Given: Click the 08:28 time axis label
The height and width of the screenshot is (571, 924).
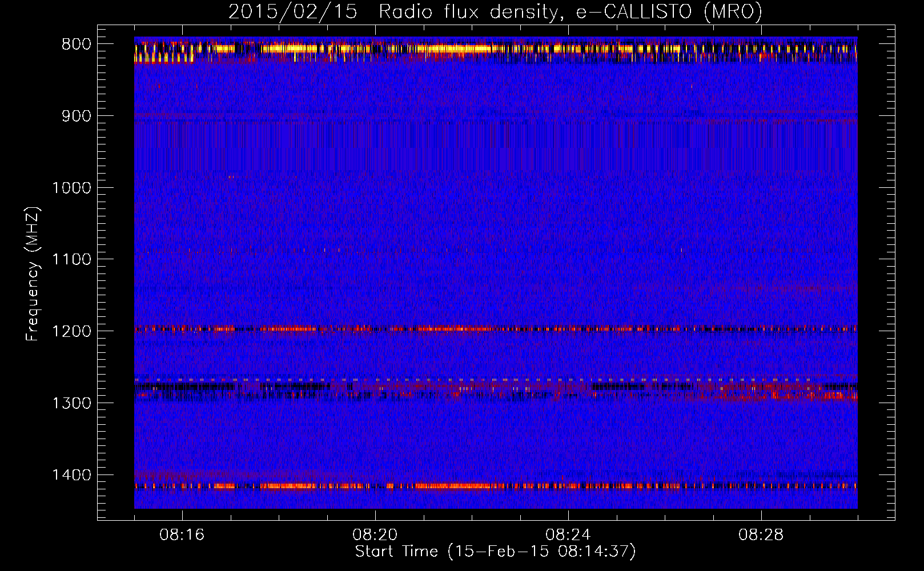Looking at the screenshot, I should click(x=761, y=535).
